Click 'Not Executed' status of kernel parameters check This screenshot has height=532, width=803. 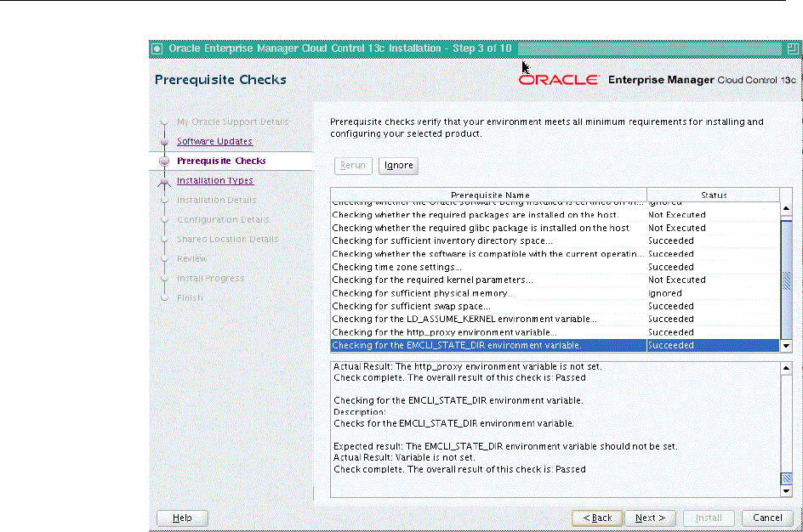676,280
